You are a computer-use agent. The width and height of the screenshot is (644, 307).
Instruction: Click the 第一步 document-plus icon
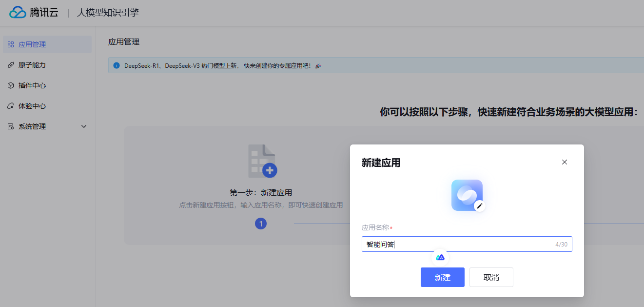(x=262, y=161)
